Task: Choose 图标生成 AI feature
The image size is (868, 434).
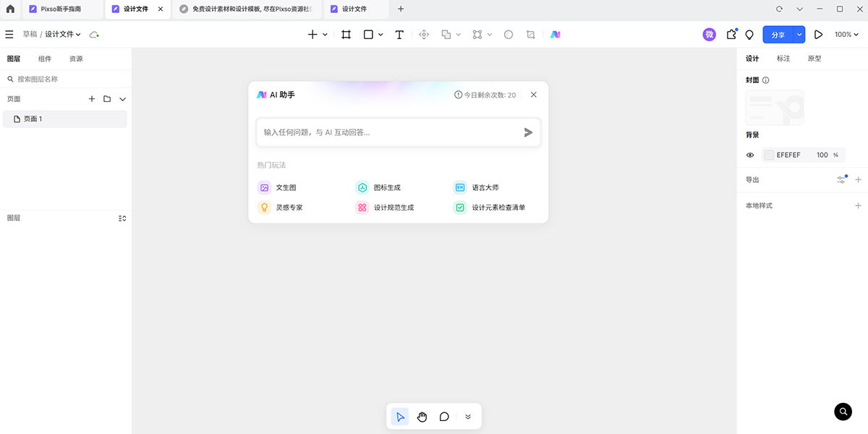Action: [x=378, y=187]
